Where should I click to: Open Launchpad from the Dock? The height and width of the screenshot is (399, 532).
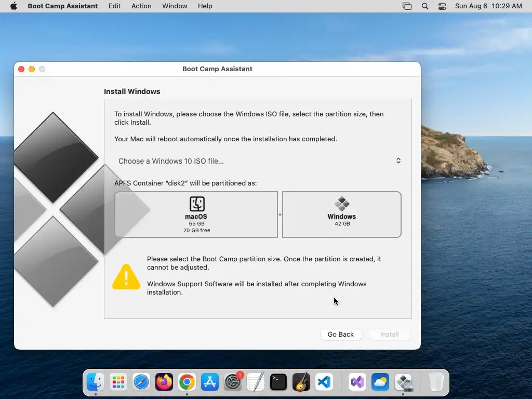[x=118, y=382]
